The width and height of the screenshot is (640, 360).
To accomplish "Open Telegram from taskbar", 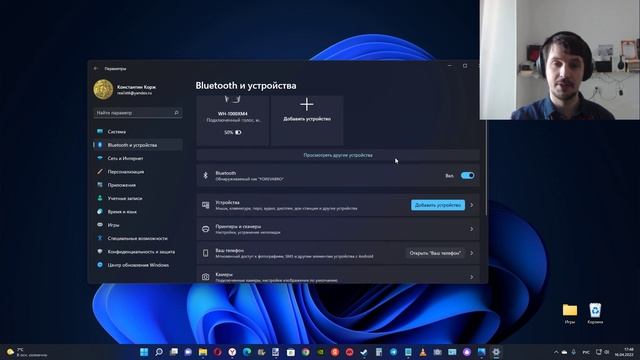I will coord(393,352).
